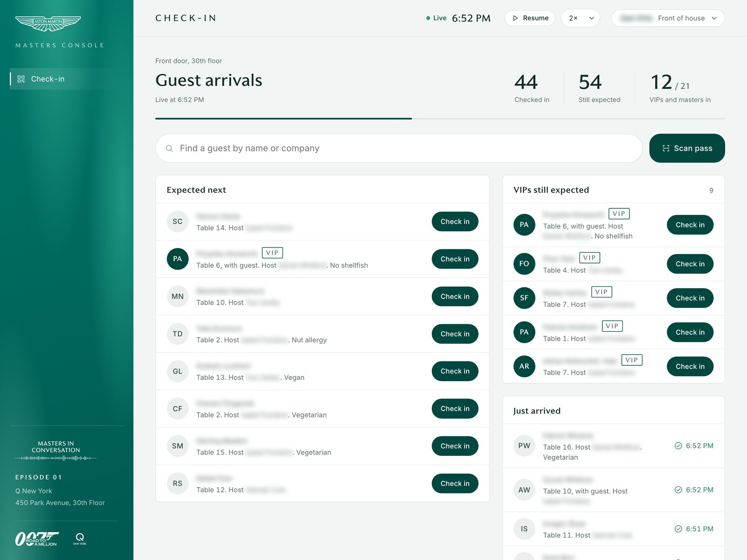
Task: Click the TD avatar with nut allergy
Action: [177, 333]
